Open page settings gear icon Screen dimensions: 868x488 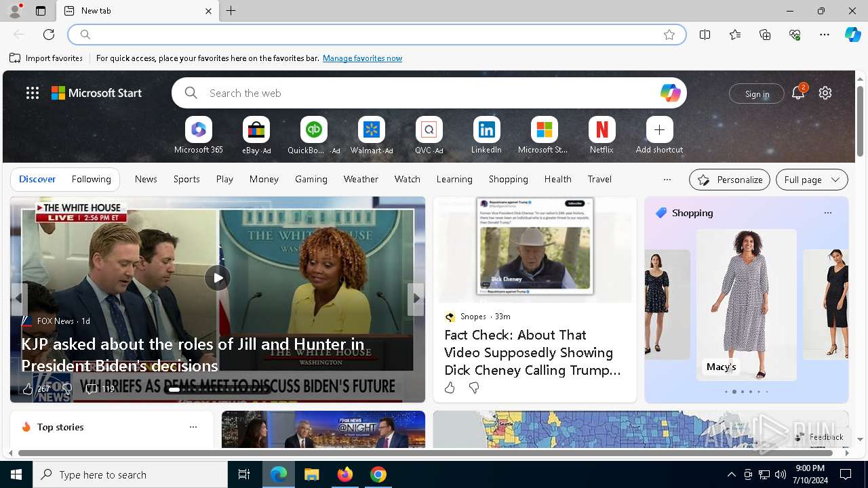pyautogui.click(x=825, y=93)
